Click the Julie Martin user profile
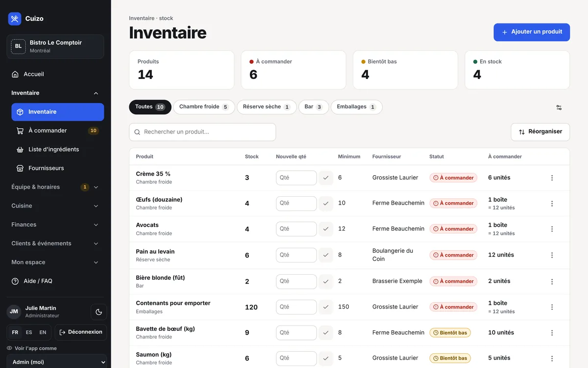The height and width of the screenshot is (368, 588). click(x=47, y=312)
